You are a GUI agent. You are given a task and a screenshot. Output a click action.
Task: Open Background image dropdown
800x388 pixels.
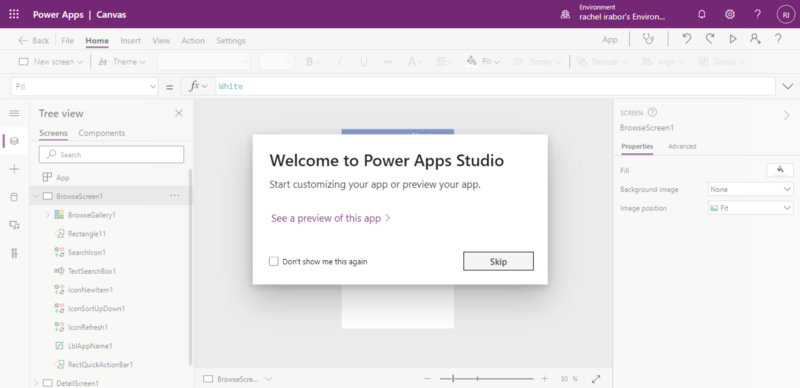751,189
